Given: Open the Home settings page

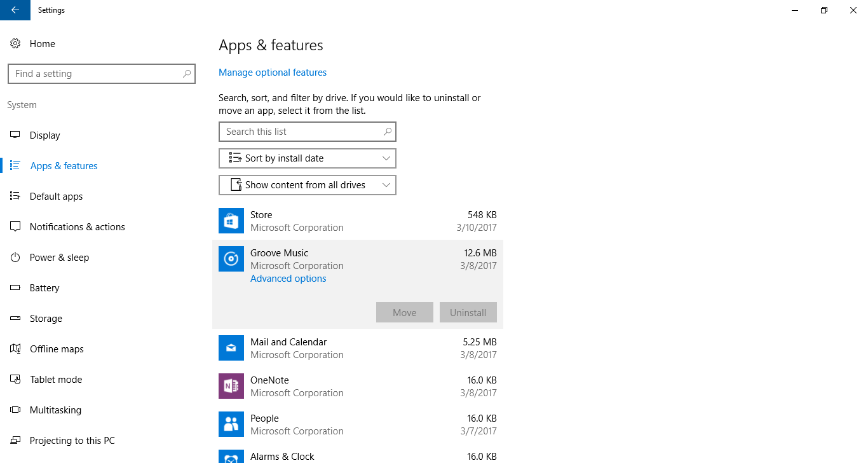Looking at the screenshot, I should click(42, 43).
